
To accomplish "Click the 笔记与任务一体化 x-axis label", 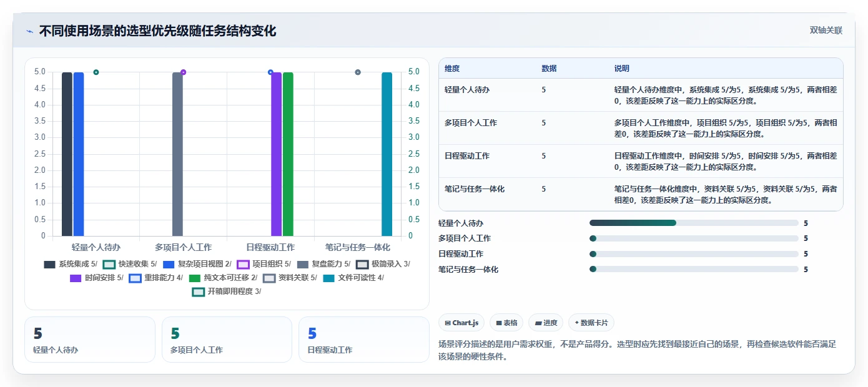I will point(358,248).
